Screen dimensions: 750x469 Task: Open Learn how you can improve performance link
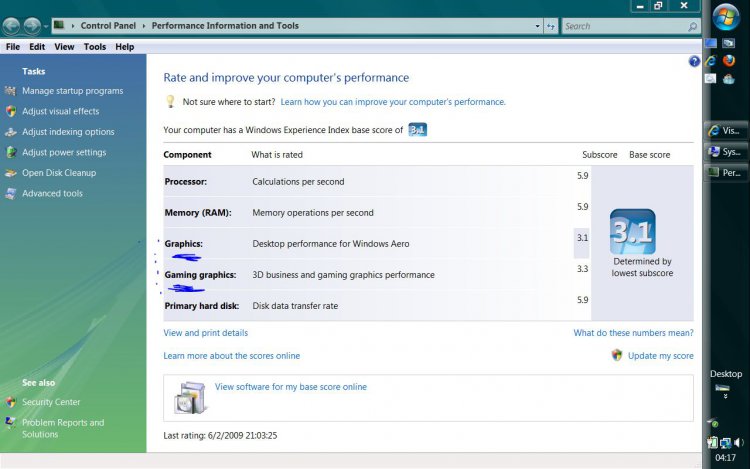[393, 102]
